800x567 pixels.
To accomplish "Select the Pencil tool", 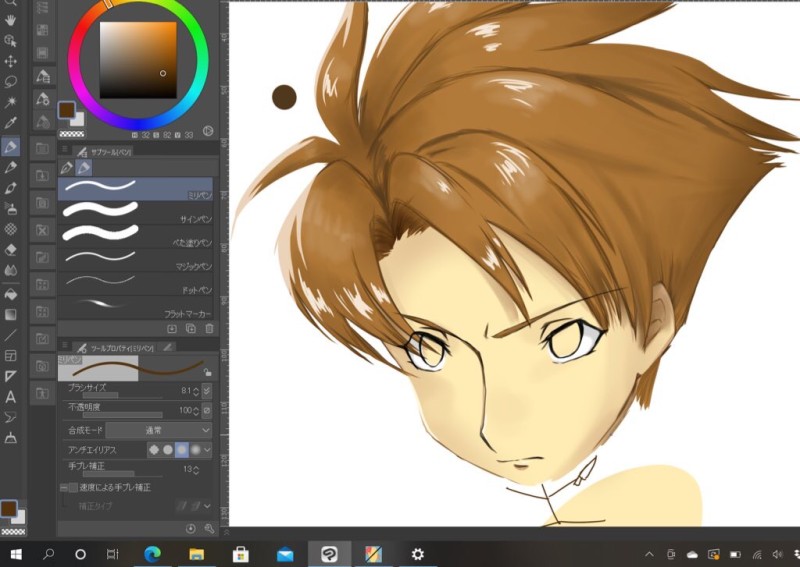I will click(10, 167).
